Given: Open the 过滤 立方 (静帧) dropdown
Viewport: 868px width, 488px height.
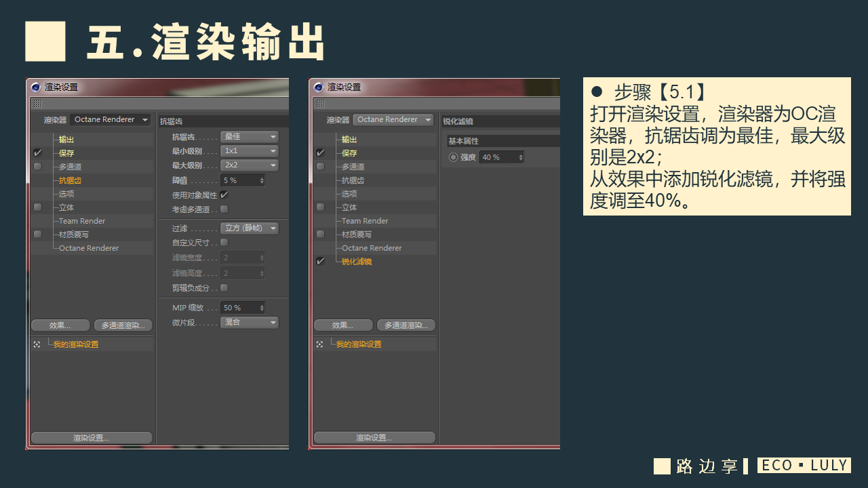Looking at the screenshot, I should point(250,228).
